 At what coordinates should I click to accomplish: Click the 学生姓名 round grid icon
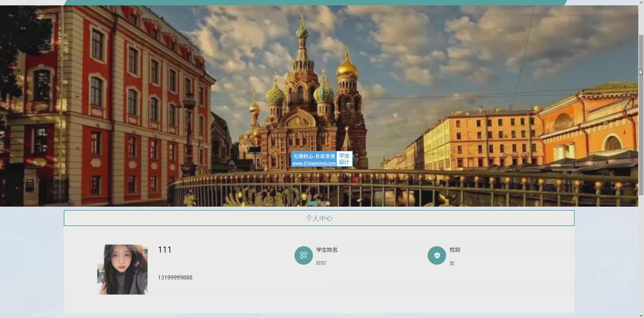[x=304, y=256]
